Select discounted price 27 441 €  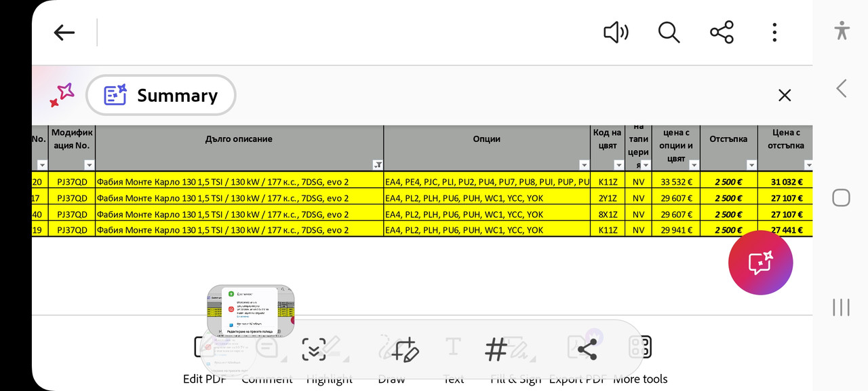point(786,230)
